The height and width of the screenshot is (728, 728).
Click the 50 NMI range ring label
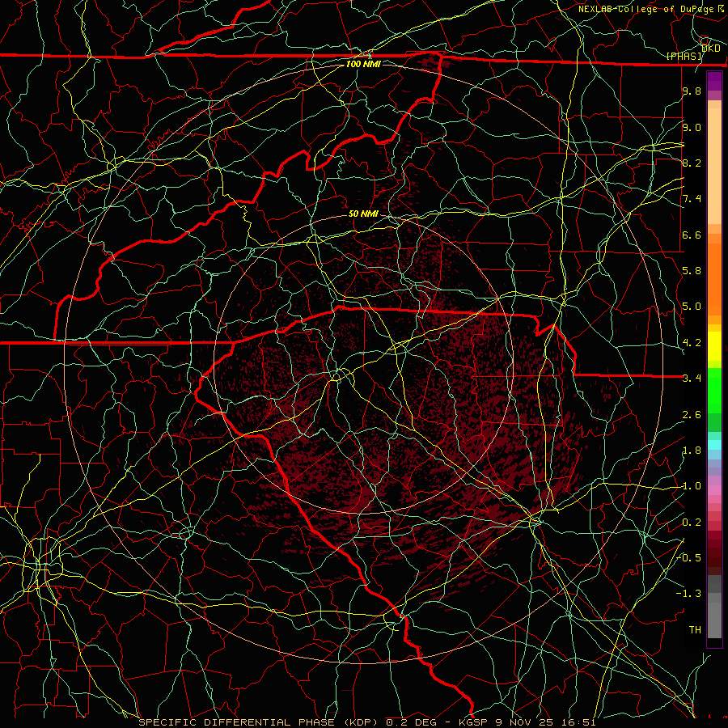[363, 214]
